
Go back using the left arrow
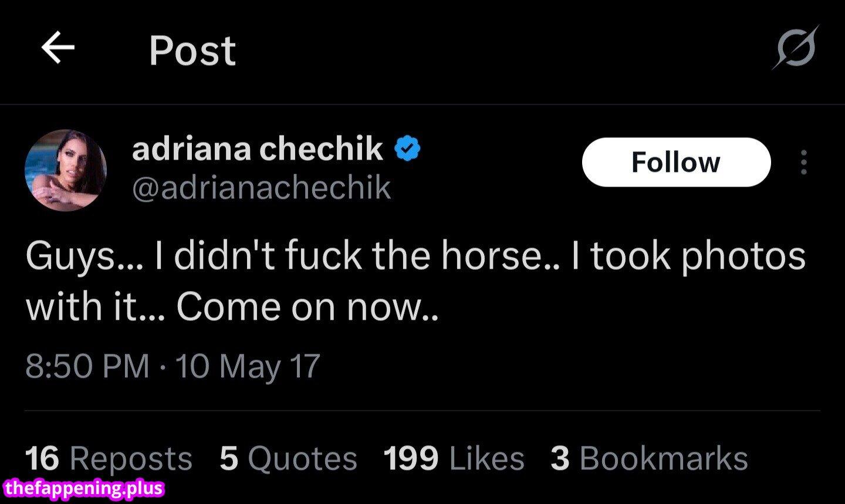(58, 48)
